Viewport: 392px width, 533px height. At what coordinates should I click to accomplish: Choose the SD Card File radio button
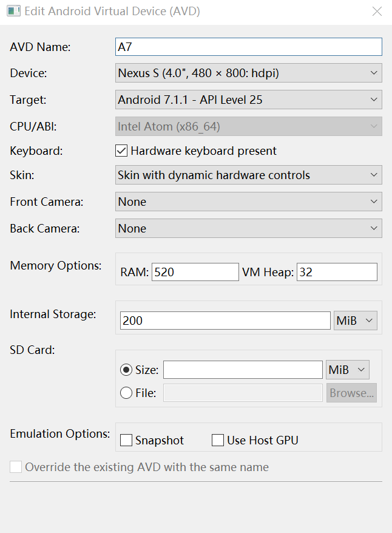(x=126, y=393)
